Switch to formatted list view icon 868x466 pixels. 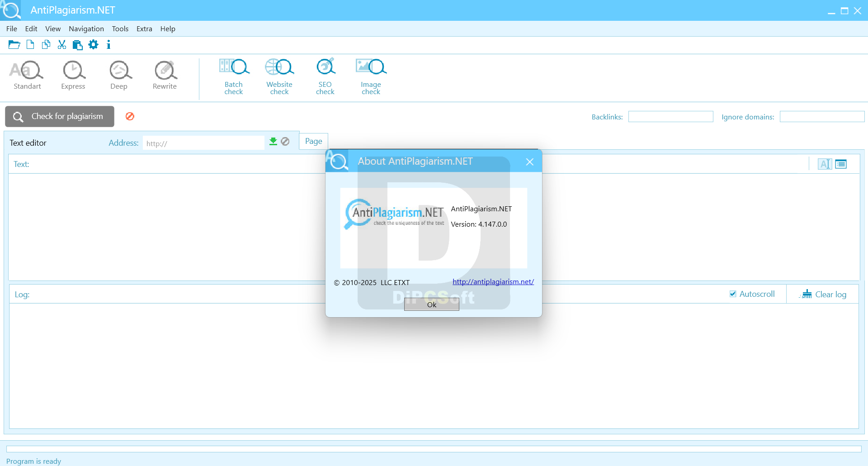841,164
